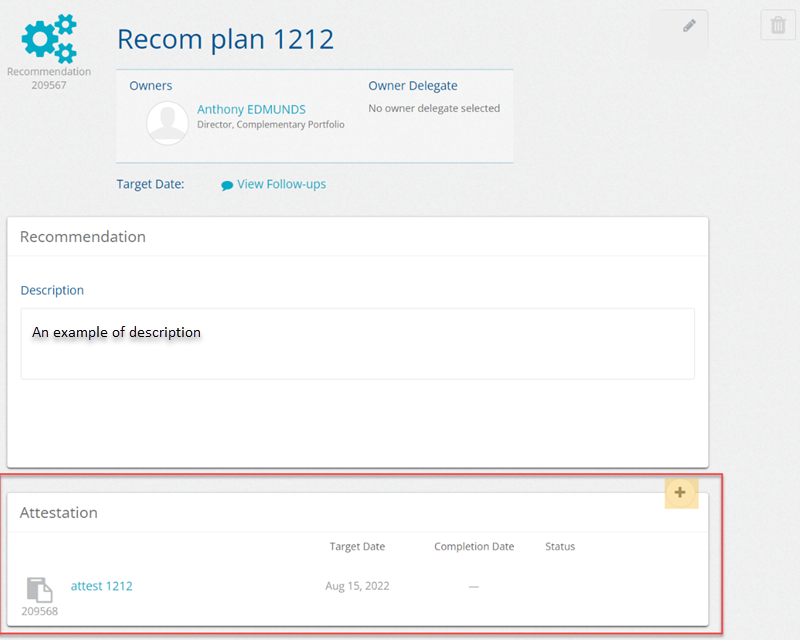Select the Recommendation section header
This screenshot has height=640, width=800.
tap(83, 237)
